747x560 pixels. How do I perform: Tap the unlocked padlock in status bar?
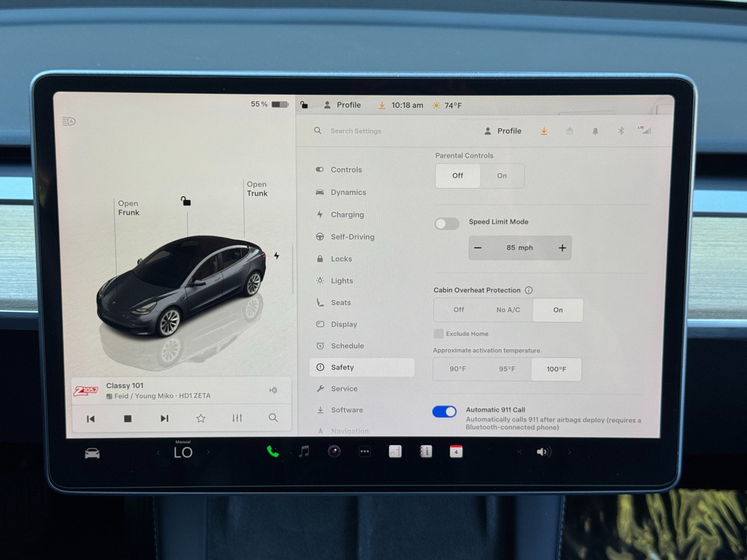click(304, 105)
